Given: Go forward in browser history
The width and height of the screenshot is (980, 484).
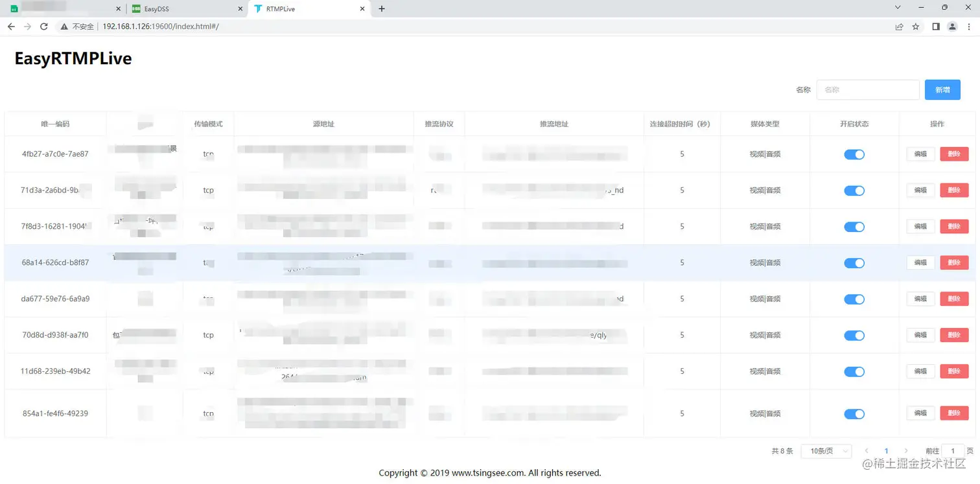Looking at the screenshot, I should click(x=27, y=27).
